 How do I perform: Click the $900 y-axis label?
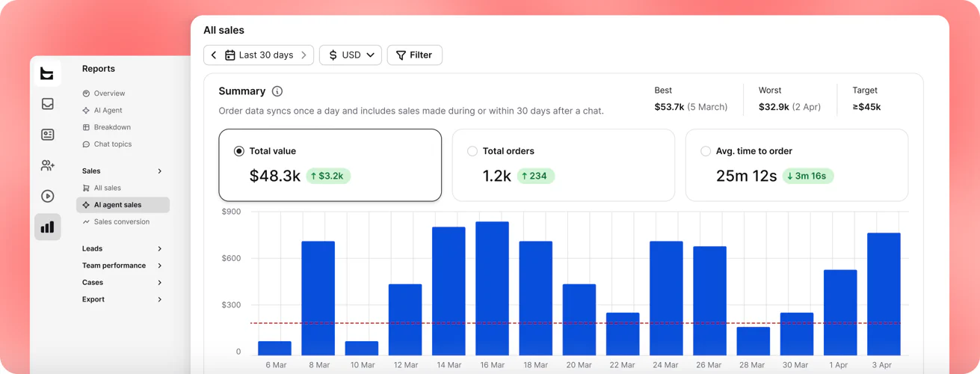click(232, 212)
